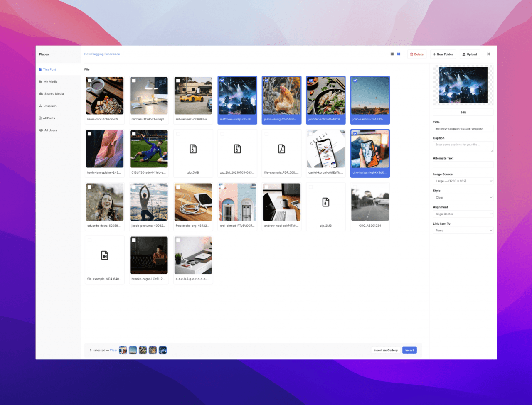Switch to grid view icon
This screenshot has width=532, height=405.
tap(399, 54)
